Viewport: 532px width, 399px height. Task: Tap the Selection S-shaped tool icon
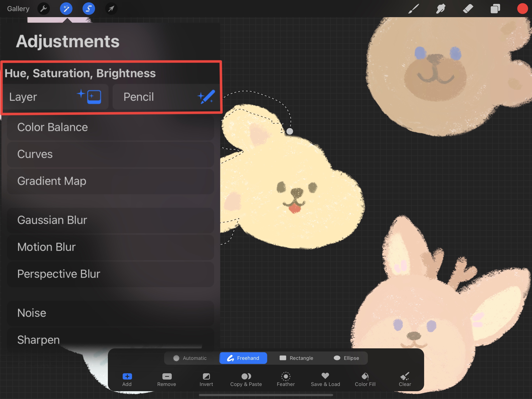89,9
